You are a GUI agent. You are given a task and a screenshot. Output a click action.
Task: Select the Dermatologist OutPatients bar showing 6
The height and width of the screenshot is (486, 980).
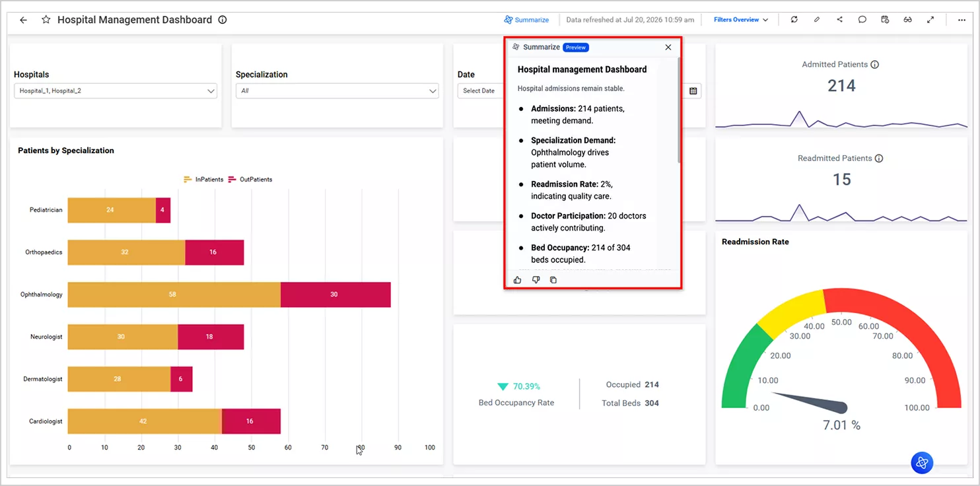pos(182,379)
